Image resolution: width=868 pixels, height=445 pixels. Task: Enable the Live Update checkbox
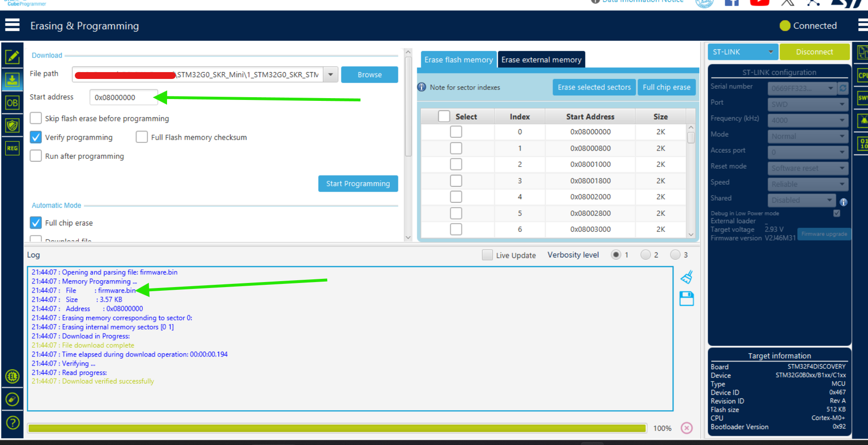pos(487,255)
